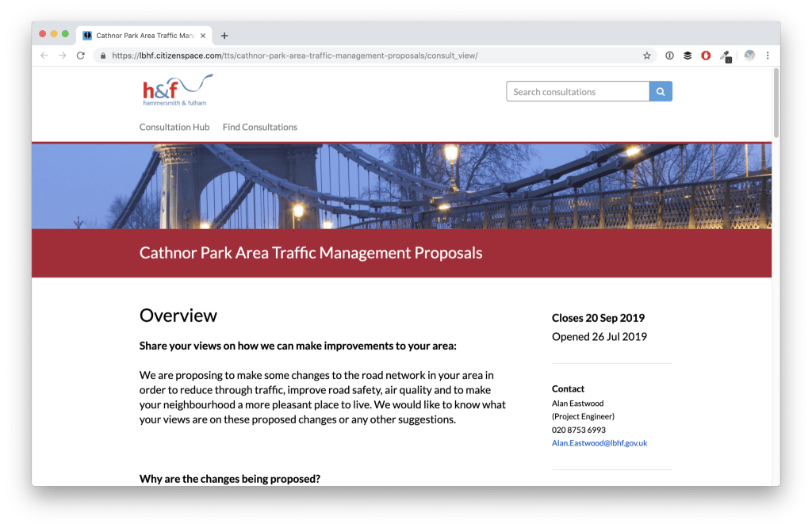Click the Contact heading
The width and height of the screenshot is (812, 528).
click(x=568, y=388)
